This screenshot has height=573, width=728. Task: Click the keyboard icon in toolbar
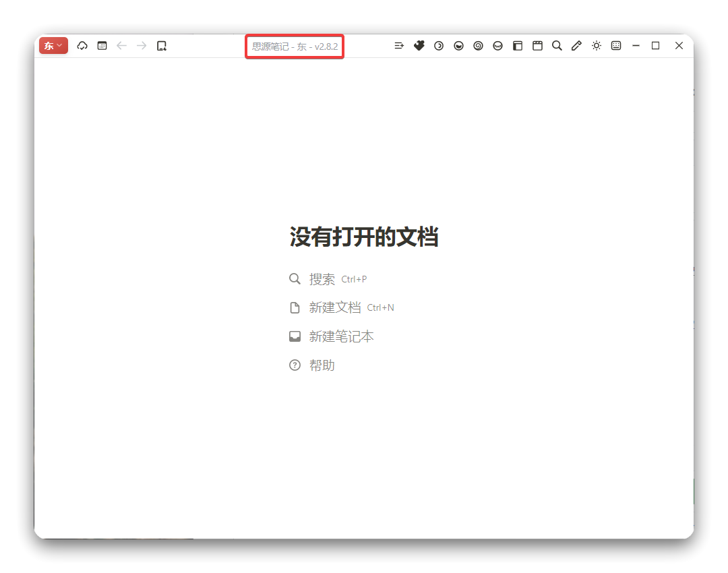[x=616, y=46]
